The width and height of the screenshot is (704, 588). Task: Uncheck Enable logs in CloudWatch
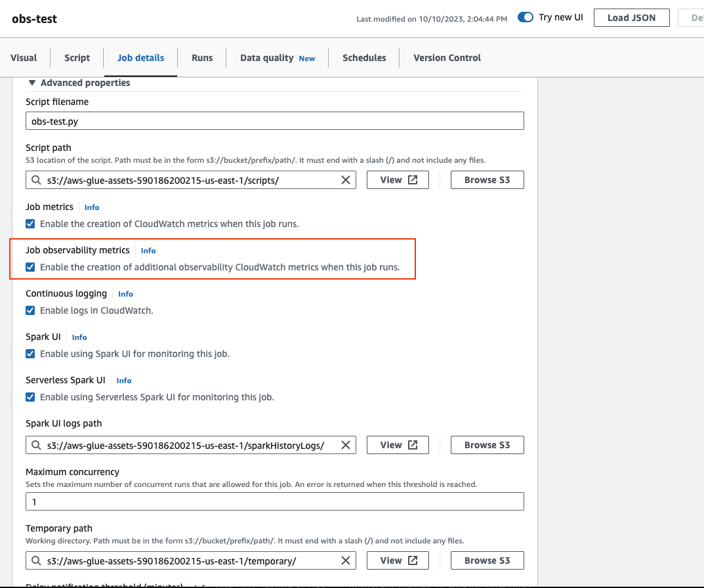coord(30,310)
